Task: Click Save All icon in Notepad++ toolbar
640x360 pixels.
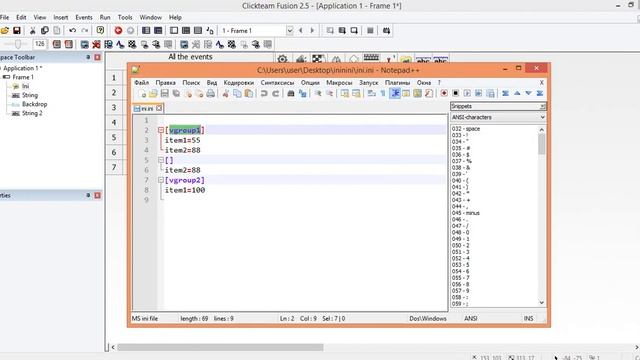Action: (x=176, y=94)
